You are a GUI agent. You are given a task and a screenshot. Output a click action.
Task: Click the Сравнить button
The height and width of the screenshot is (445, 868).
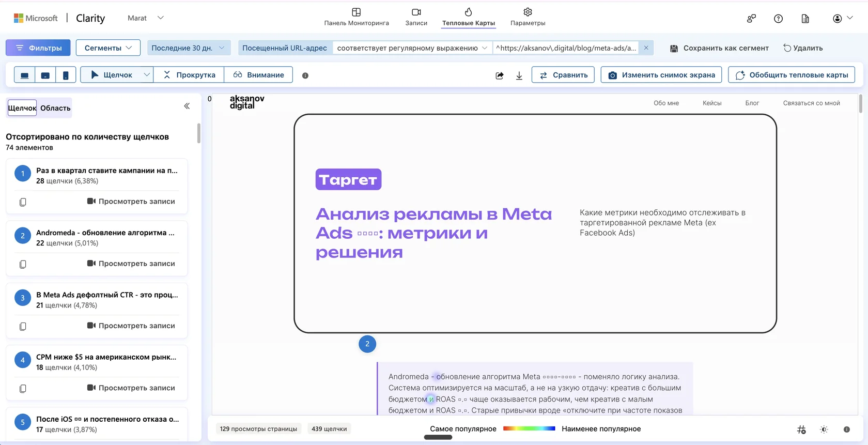tap(563, 75)
